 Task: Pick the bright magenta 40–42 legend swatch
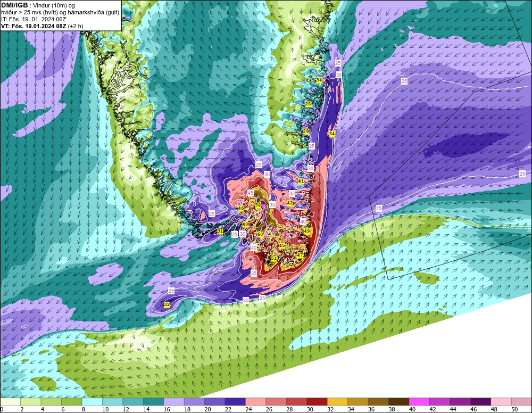coord(419,402)
